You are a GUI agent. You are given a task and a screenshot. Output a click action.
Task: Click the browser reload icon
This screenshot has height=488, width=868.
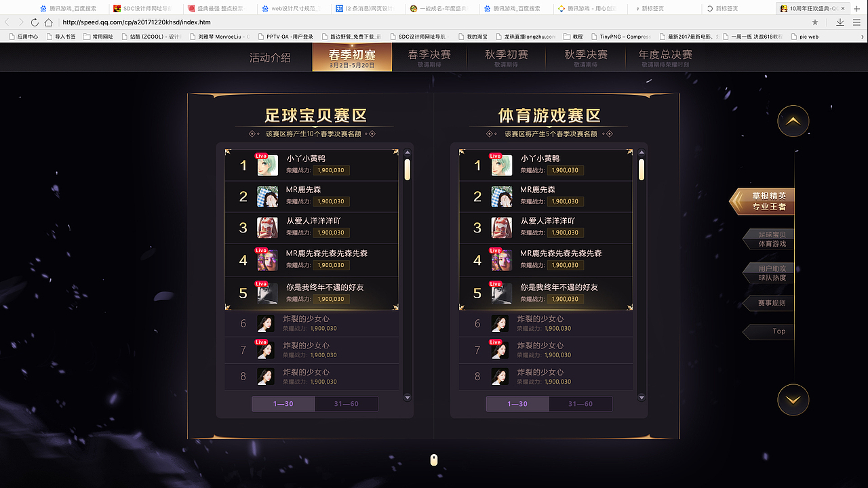point(35,22)
